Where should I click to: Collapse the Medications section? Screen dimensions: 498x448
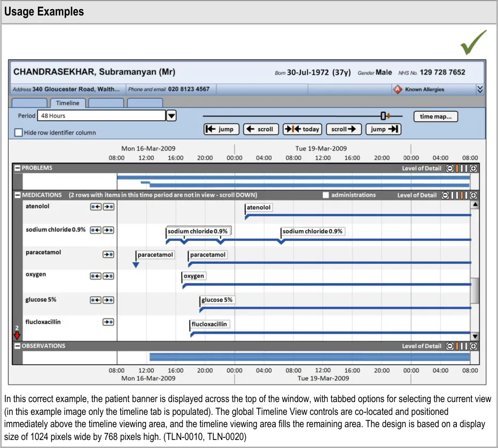pyautogui.click(x=18, y=195)
